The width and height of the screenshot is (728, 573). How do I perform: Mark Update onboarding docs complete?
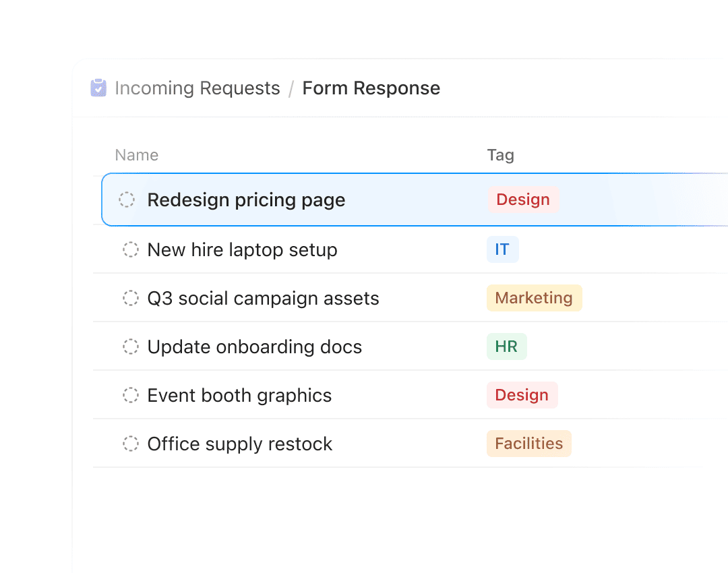click(x=131, y=347)
